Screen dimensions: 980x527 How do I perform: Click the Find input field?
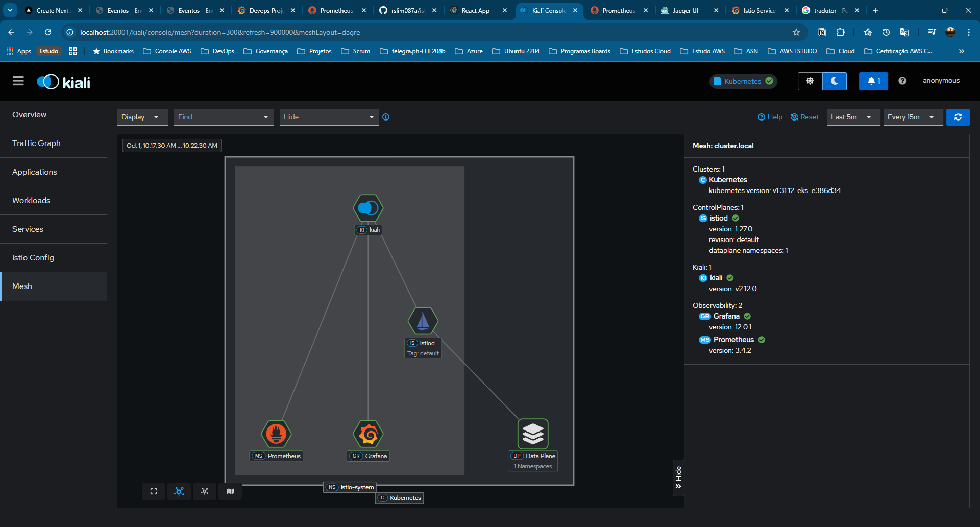click(218, 117)
